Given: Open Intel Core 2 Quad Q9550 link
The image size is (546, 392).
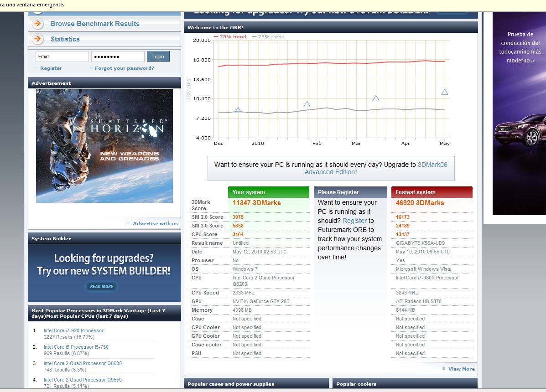Looking at the screenshot, I should click(83, 380).
